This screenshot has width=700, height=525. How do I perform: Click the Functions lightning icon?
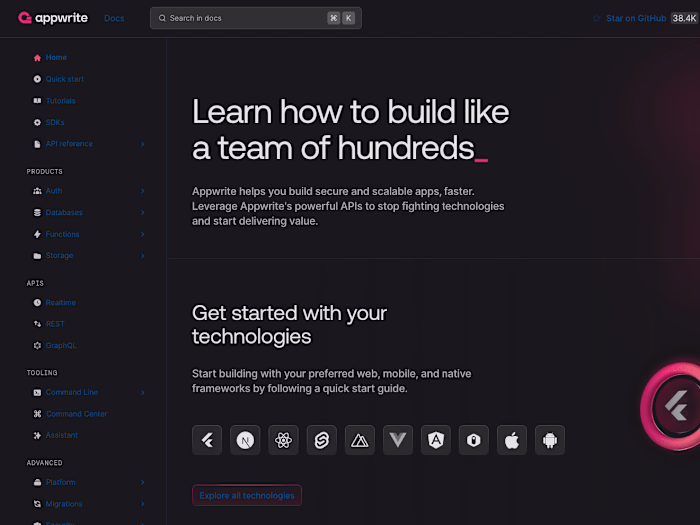pos(37,234)
